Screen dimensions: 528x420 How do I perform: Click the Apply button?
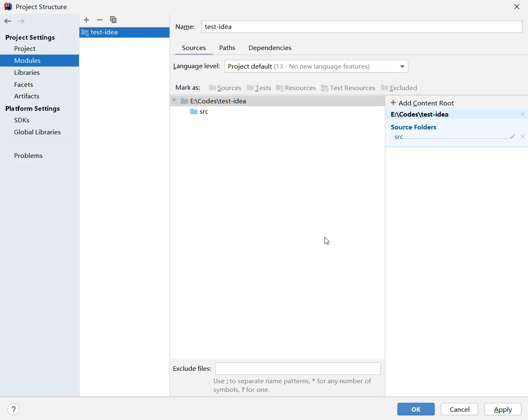tap(502, 409)
